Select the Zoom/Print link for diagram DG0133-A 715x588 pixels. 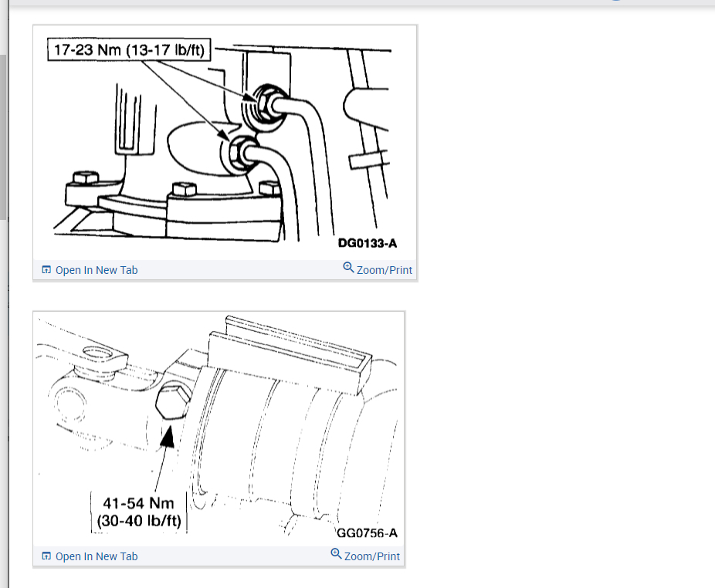coord(385,270)
